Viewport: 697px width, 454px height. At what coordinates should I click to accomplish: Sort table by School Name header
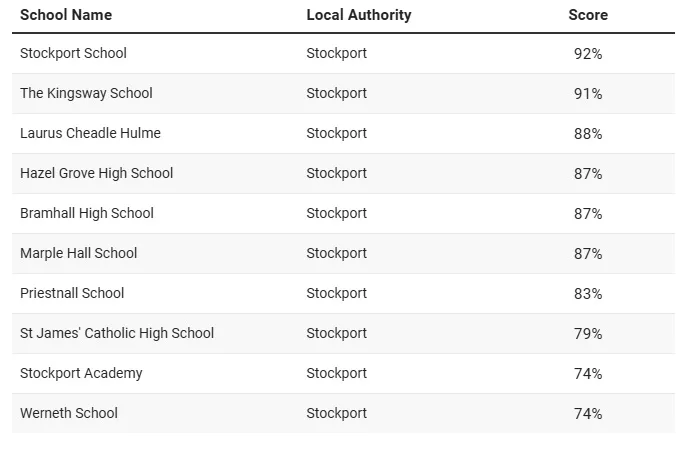[66, 15]
